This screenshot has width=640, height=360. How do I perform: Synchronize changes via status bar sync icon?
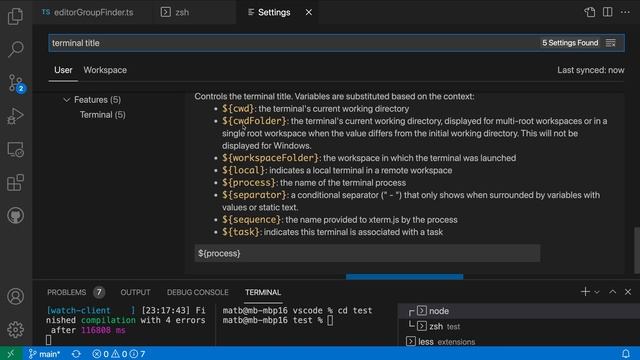tap(76, 354)
